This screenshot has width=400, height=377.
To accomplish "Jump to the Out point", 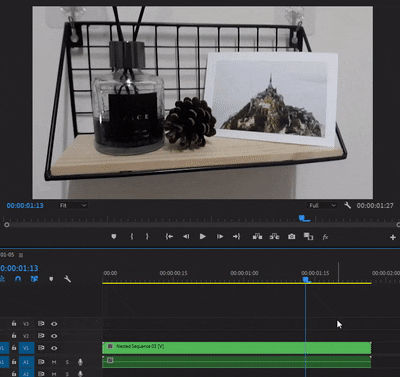I will (x=236, y=236).
